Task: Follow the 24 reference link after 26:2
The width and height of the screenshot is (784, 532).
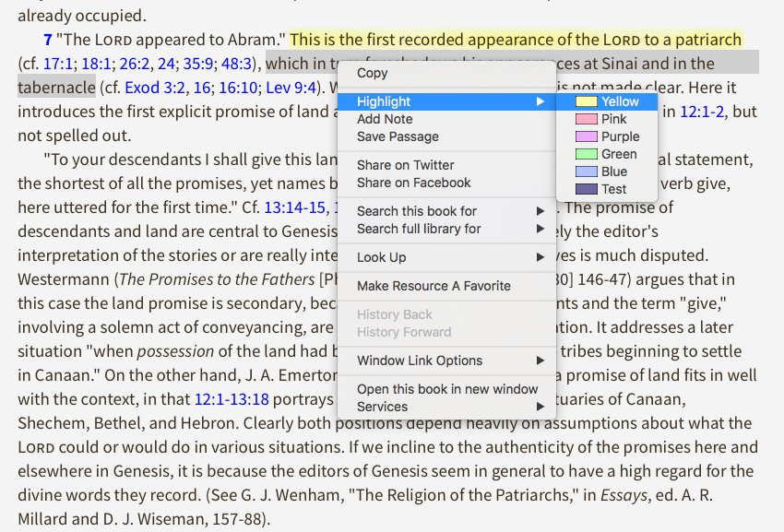Action: 166,64
